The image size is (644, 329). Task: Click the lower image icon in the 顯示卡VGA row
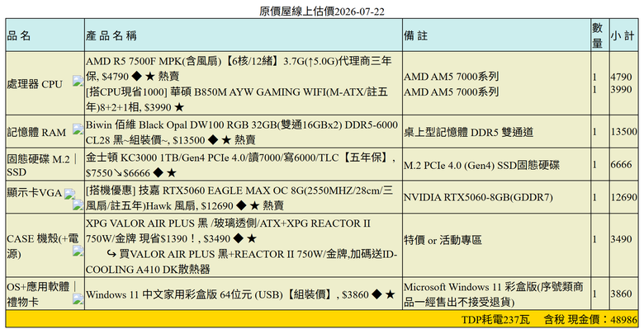click(78, 204)
